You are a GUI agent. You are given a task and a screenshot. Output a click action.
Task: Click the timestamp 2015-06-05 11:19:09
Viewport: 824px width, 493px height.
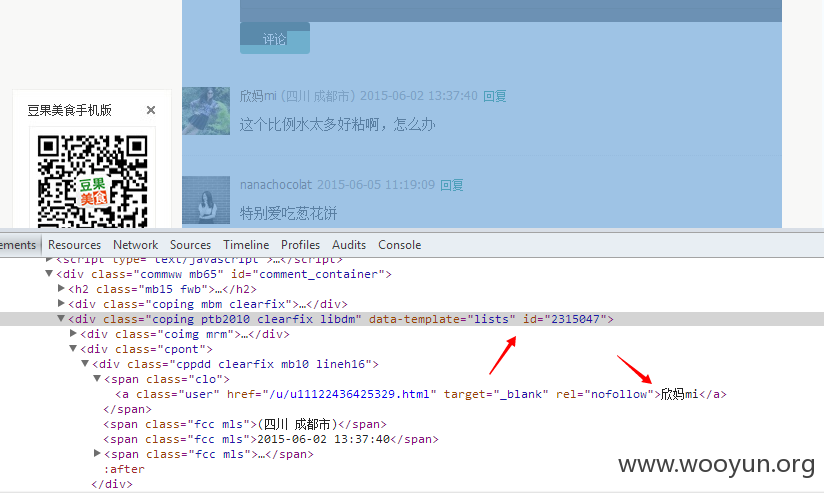pos(376,184)
